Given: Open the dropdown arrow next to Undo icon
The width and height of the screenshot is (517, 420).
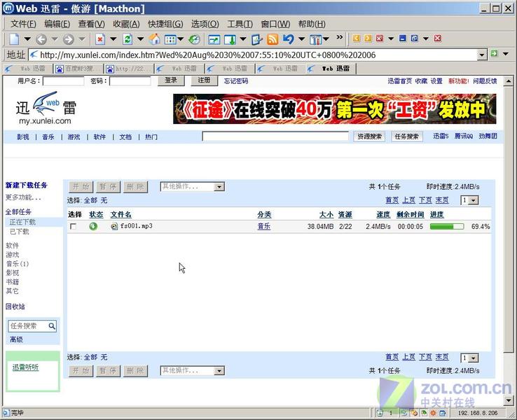Looking at the screenshot, I should 301,39.
